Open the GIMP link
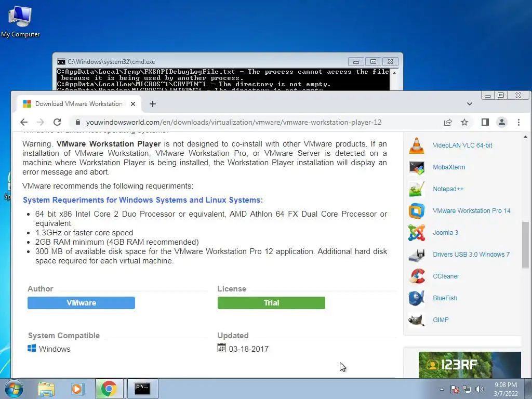This screenshot has width=532, height=399. pos(441,320)
